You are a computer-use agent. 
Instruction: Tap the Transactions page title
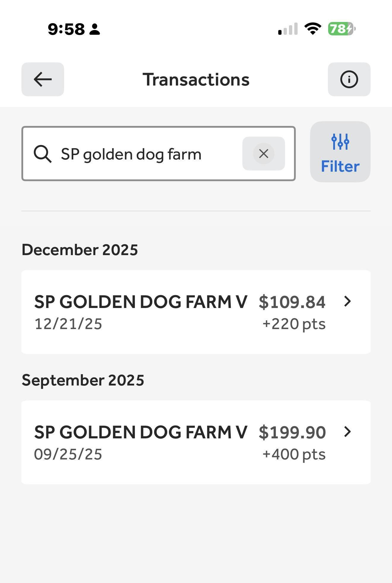196,80
